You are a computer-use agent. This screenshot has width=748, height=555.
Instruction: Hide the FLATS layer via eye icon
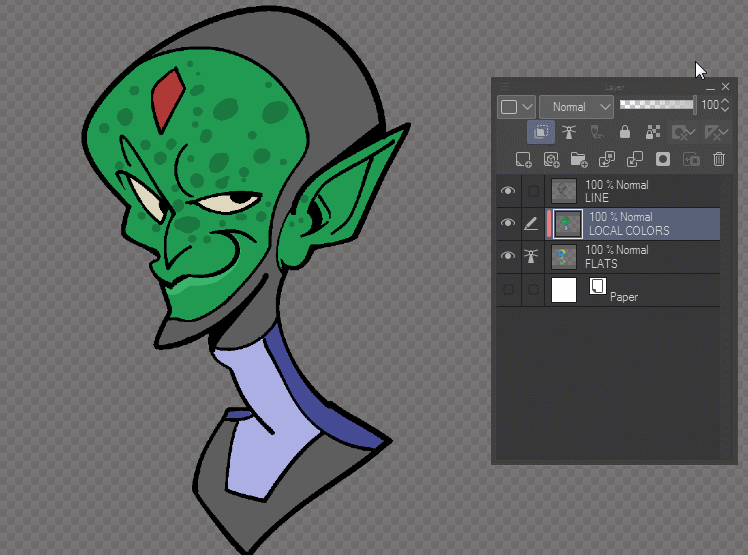pyautogui.click(x=508, y=257)
